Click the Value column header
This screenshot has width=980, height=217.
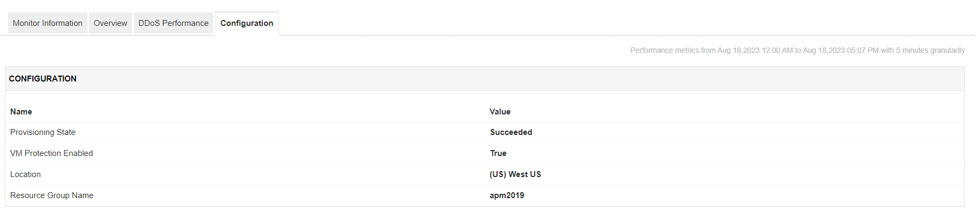(x=500, y=112)
